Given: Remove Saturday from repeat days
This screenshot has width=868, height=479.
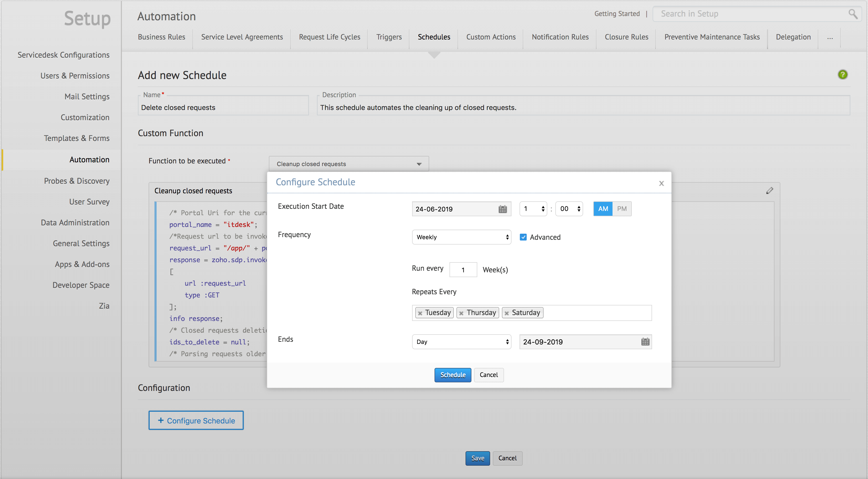Looking at the screenshot, I should pyautogui.click(x=506, y=313).
